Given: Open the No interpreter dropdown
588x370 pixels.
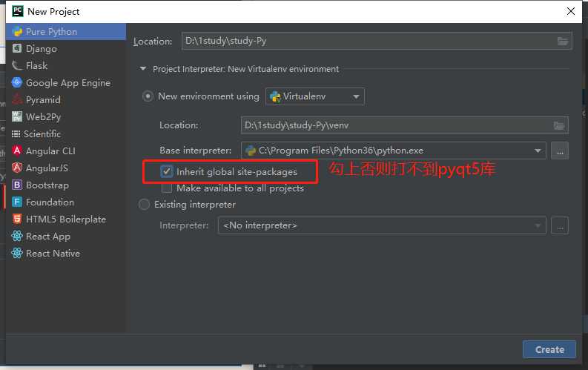Looking at the screenshot, I should (382, 225).
